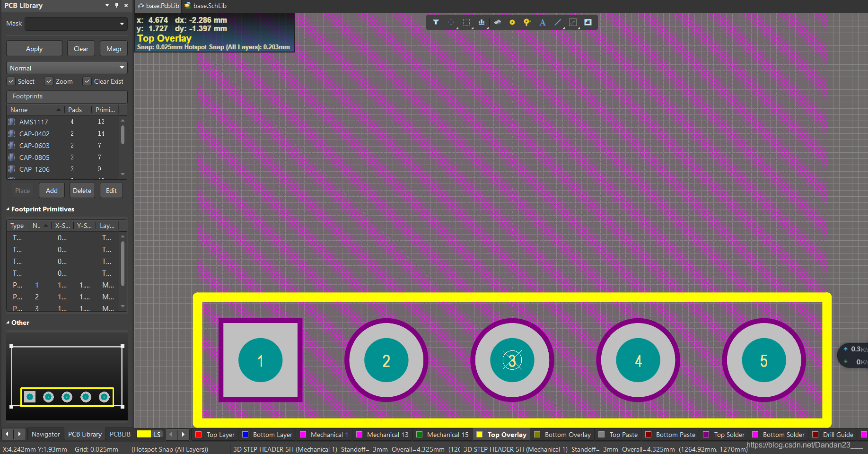Select the place line tool
868x454 pixels.
(558, 22)
